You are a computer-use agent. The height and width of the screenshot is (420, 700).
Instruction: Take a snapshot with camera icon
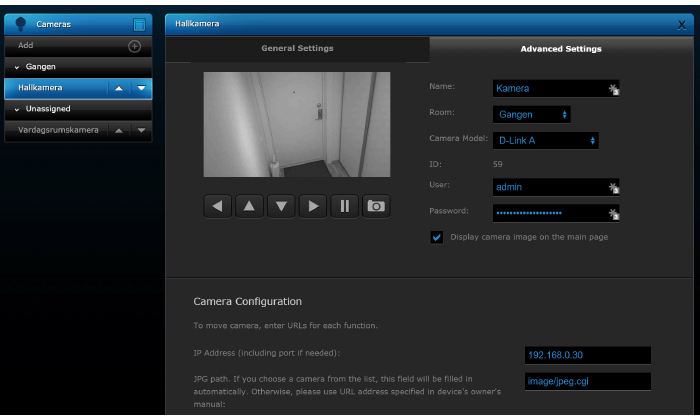(x=376, y=206)
